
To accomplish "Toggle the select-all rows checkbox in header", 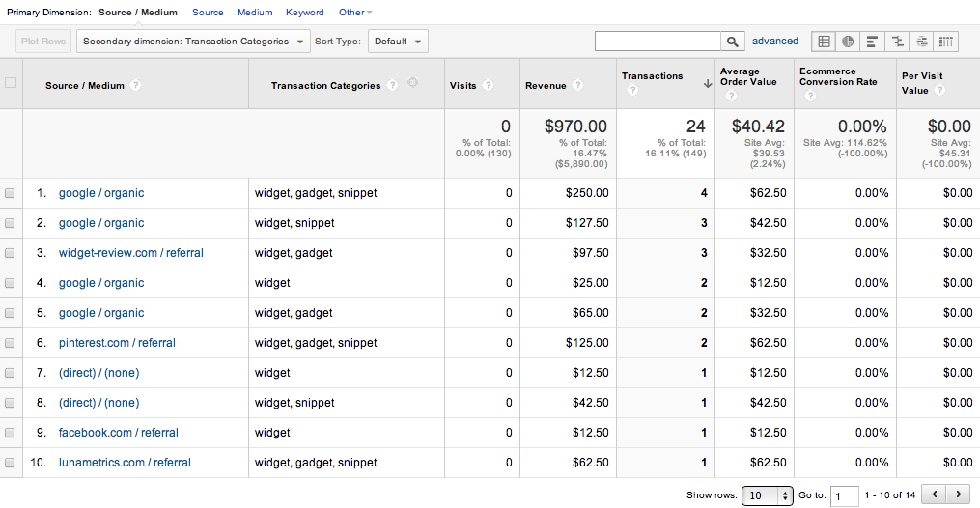I will [11, 82].
